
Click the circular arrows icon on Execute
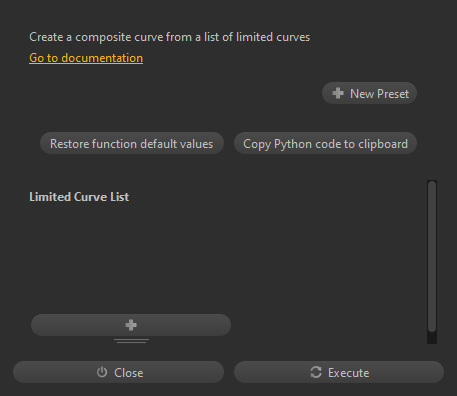[x=316, y=372]
